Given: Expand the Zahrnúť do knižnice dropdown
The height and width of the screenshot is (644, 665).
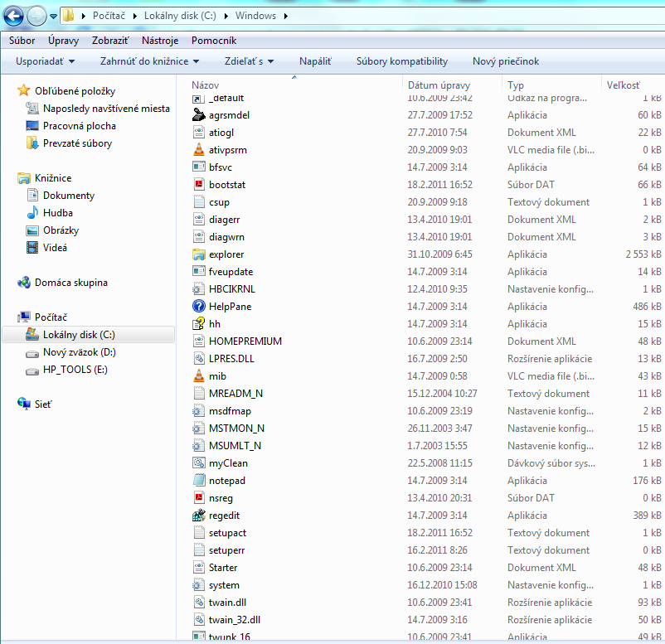Looking at the screenshot, I should [x=149, y=61].
